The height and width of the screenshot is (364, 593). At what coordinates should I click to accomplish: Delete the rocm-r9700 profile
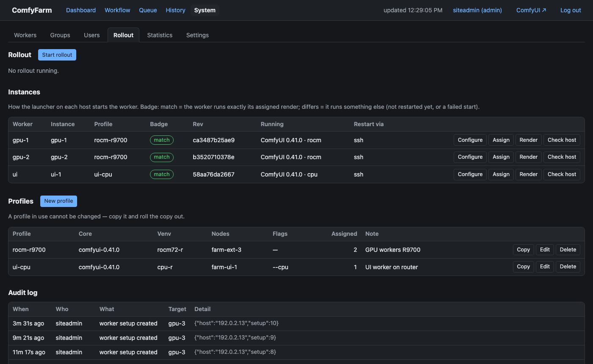pos(568,250)
